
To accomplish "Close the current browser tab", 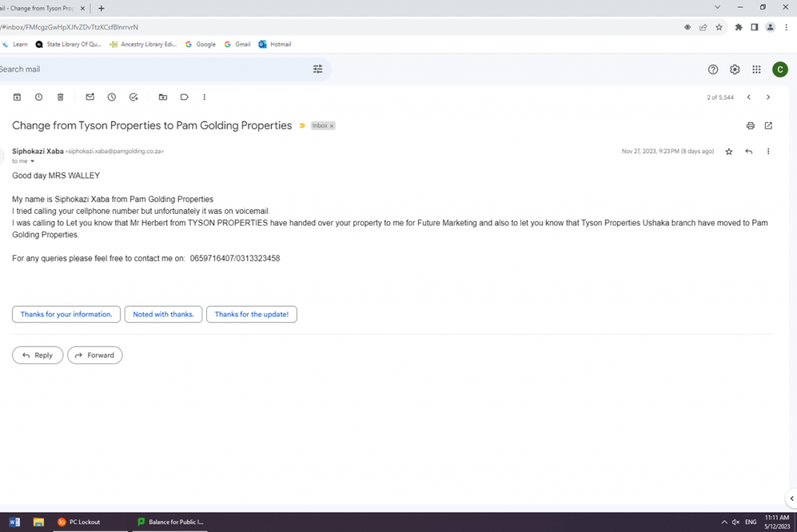I will point(83,8).
